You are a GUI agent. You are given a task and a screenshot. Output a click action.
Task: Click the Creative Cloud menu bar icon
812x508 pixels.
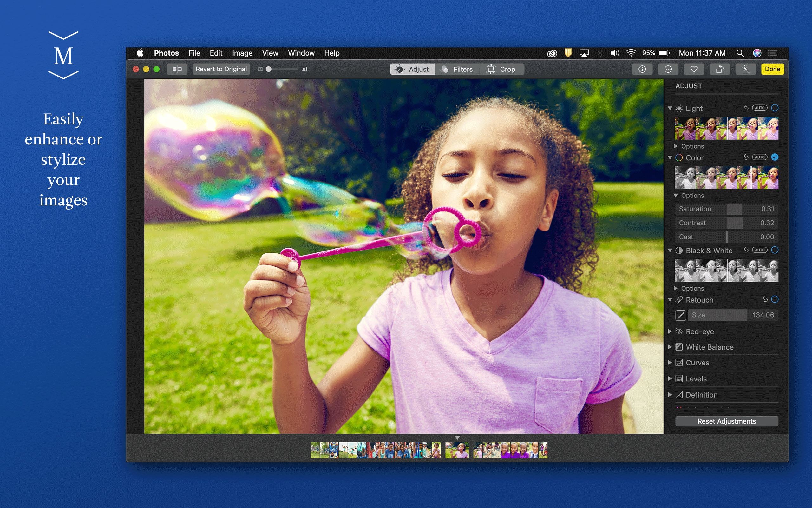pyautogui.click(x=552, y=53)
